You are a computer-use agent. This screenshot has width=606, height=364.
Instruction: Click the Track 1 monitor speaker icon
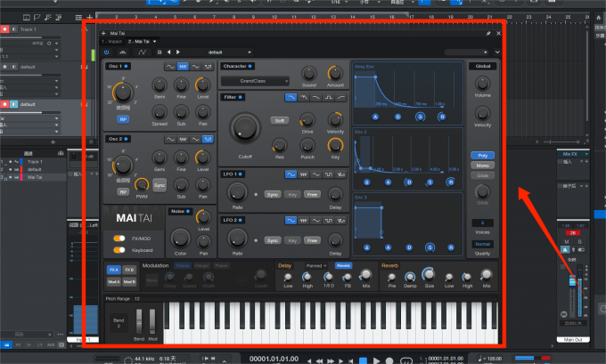pyautogui.click(x=14, y=29)
